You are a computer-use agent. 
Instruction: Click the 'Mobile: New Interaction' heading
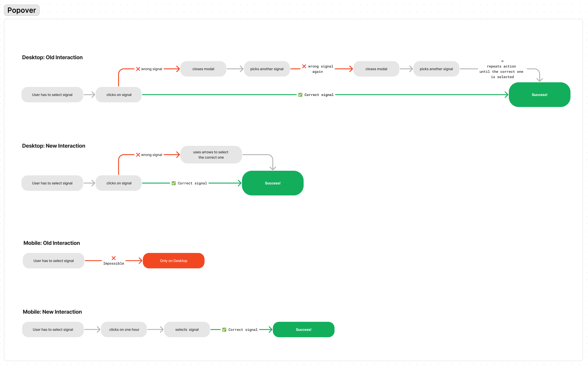point(52,312)
